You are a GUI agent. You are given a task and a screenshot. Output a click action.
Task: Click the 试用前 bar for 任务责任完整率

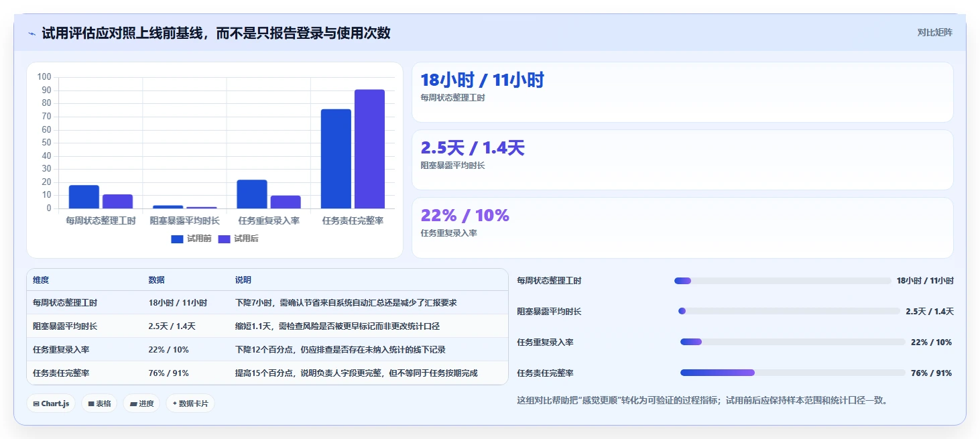[336, 159]
